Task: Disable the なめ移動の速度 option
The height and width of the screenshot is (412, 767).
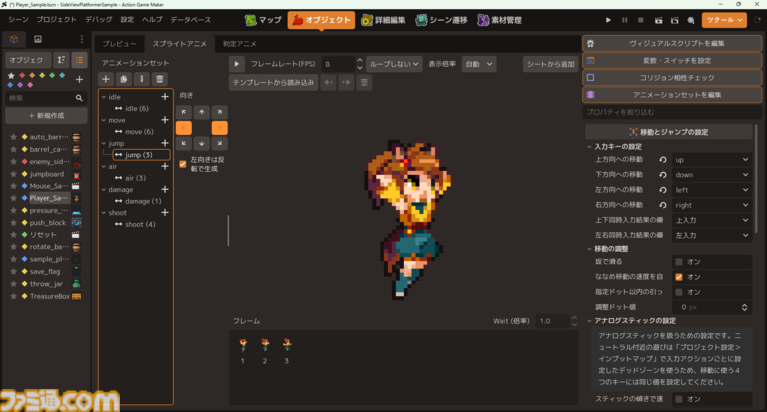Action: pyautogui.click(x=679, y=277)
